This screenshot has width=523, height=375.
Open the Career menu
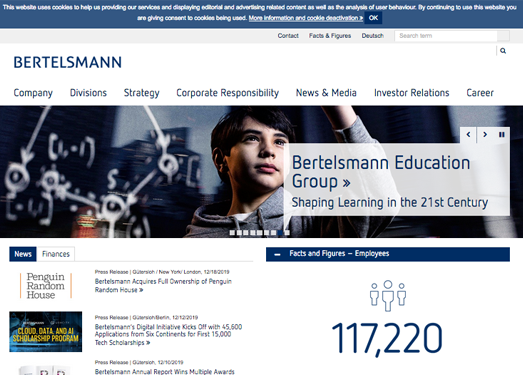click(x=480, y=93)
